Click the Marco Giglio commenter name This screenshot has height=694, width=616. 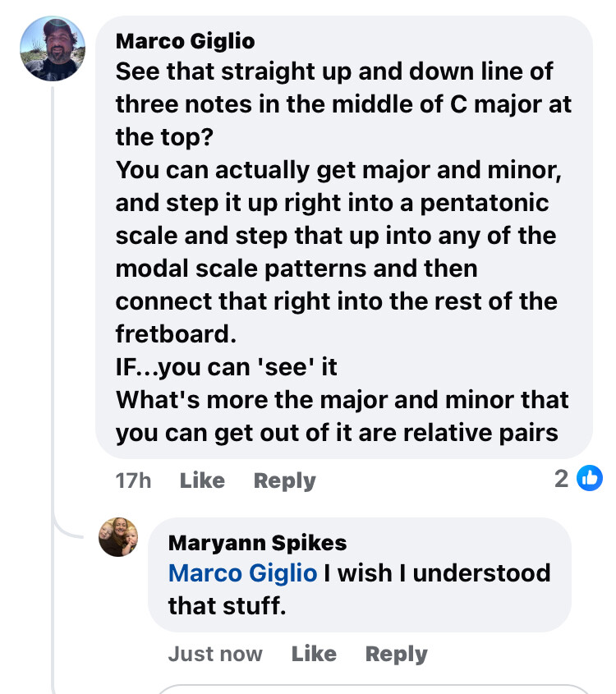click(x=186, y=40)
